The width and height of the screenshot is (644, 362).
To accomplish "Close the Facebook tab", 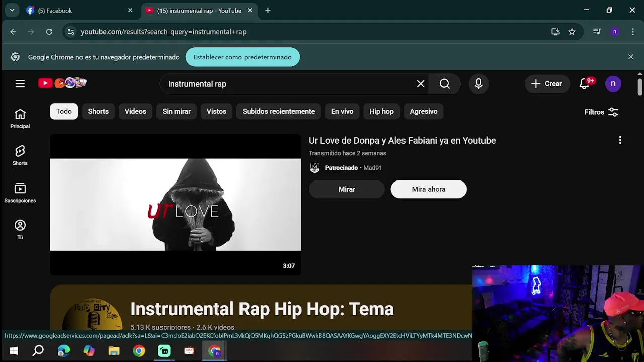I will click(x=130, y=10).
